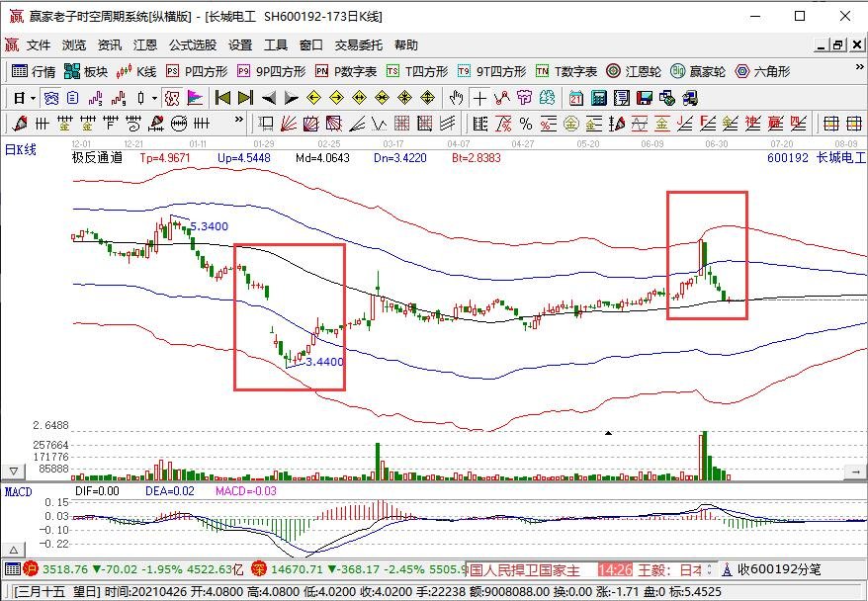Select the pencil drawing tool
868x601 pixels.
point(20,124)
